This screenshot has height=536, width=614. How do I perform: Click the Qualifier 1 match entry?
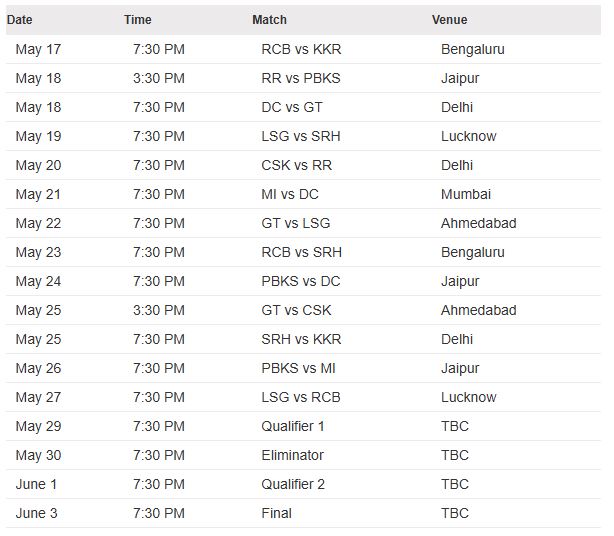tap(293, 426)
